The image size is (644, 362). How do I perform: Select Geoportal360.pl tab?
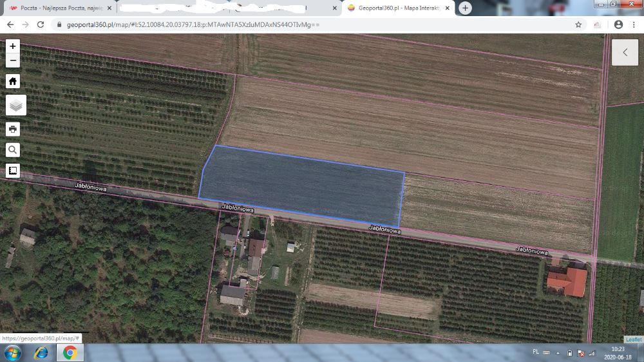[x=397, y=8]
